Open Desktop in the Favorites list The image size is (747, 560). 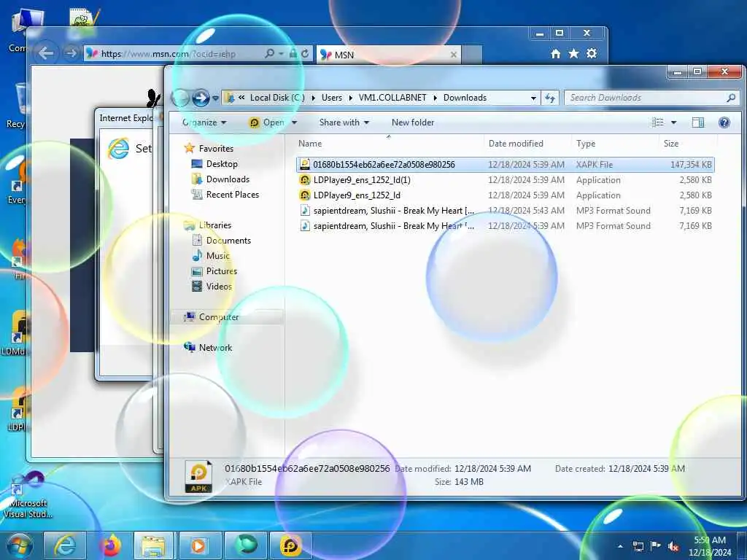222,164
